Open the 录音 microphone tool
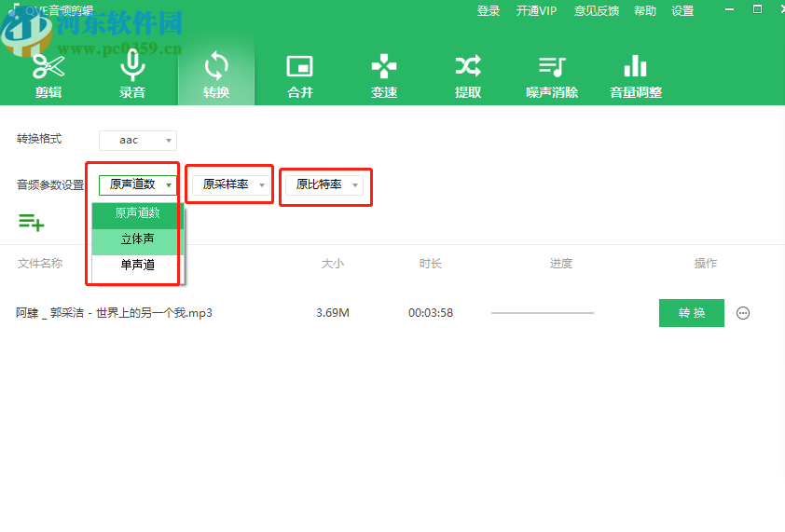This screenshot has width=785, height=532. point(132,75)
